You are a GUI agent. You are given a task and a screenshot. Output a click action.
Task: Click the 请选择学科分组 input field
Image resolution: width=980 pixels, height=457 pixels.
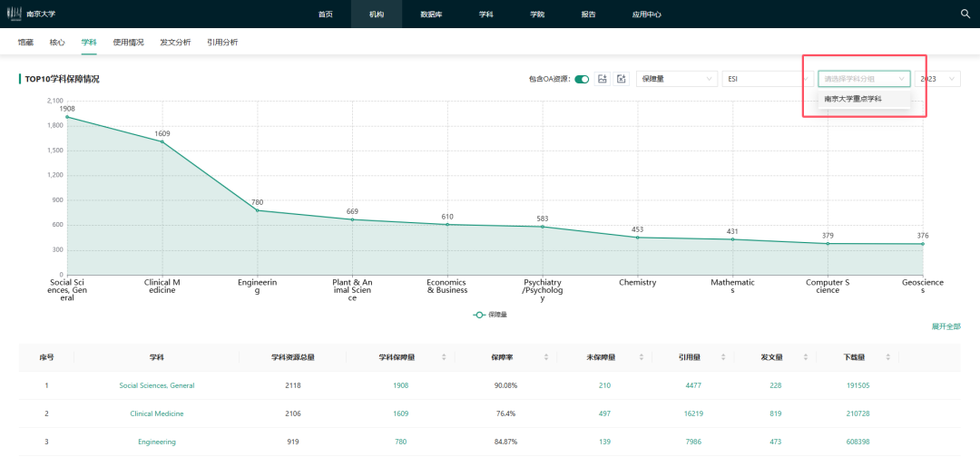857,79
